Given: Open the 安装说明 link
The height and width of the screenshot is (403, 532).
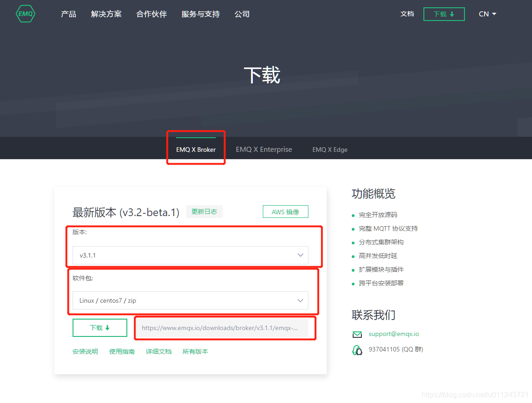Looking at the screenshot, I should pos(85,351).
